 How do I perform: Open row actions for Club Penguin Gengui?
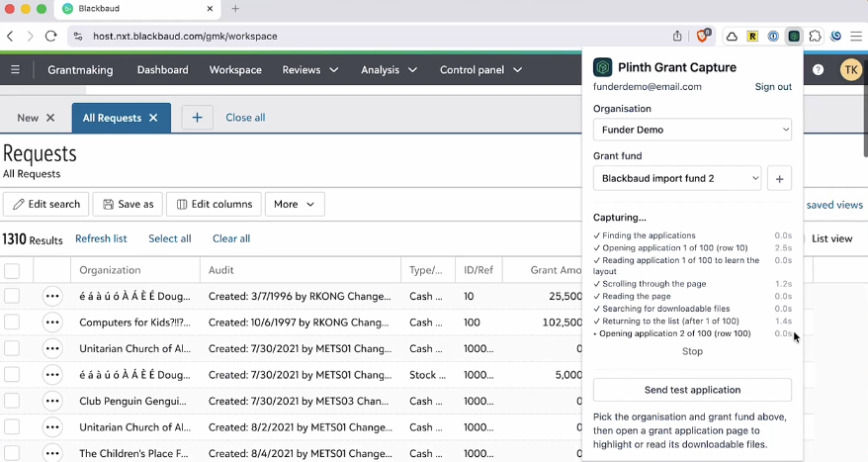[x=52, y=401]
